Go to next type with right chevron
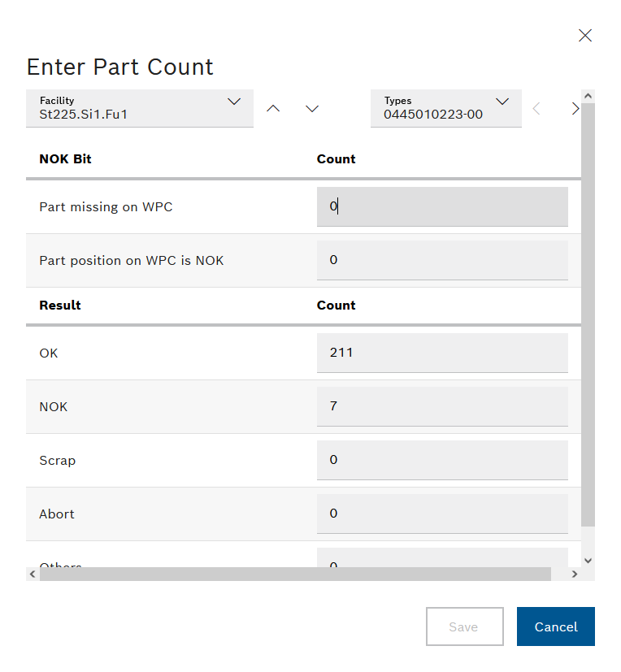 coord(574,109)
